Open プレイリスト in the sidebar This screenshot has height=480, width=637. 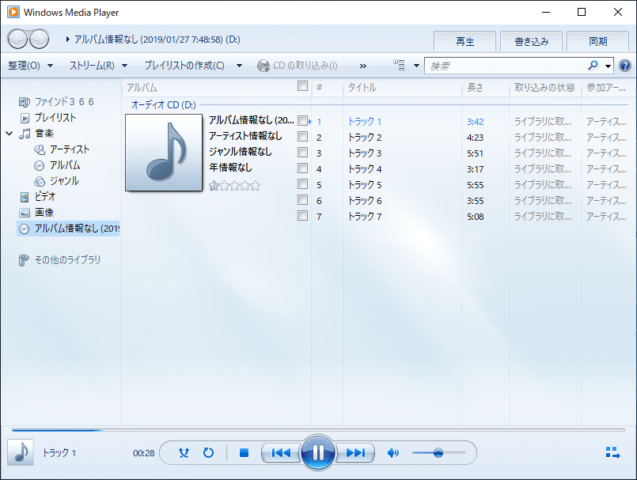[x=55, y=117]
